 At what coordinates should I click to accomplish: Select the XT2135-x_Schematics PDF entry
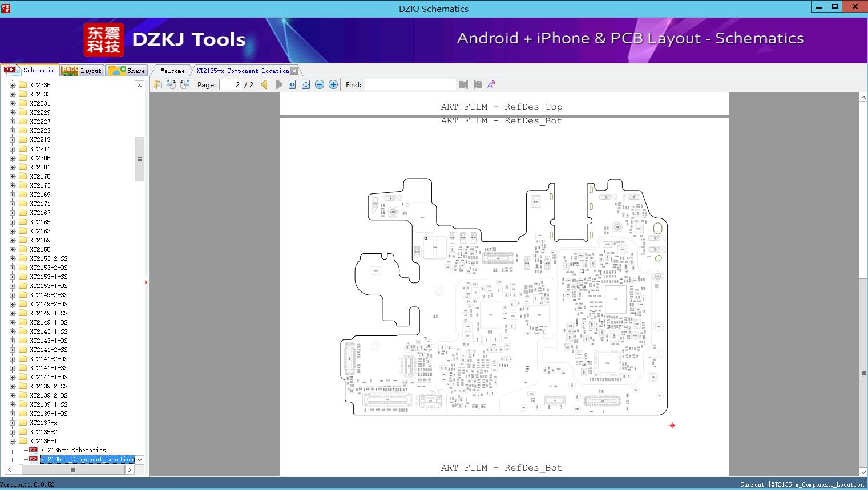tap(73, 450)
